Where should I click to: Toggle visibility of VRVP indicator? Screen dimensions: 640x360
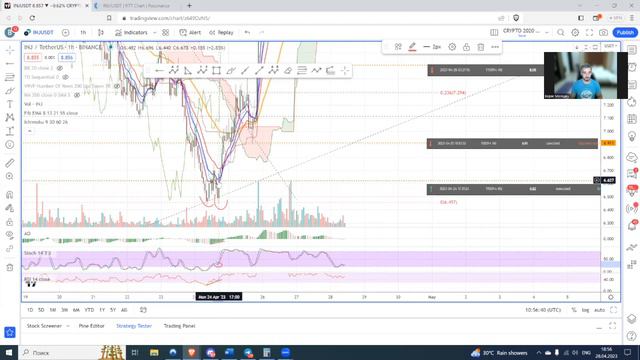pyautogui.click(x=117, y=86)
